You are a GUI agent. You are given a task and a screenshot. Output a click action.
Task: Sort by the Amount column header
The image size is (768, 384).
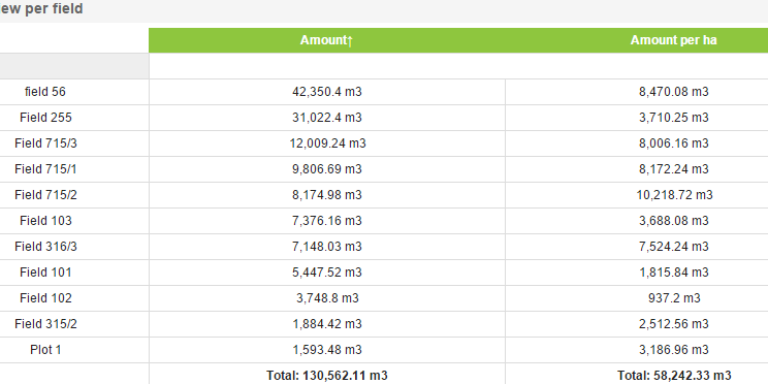click(x=327, y=40)
